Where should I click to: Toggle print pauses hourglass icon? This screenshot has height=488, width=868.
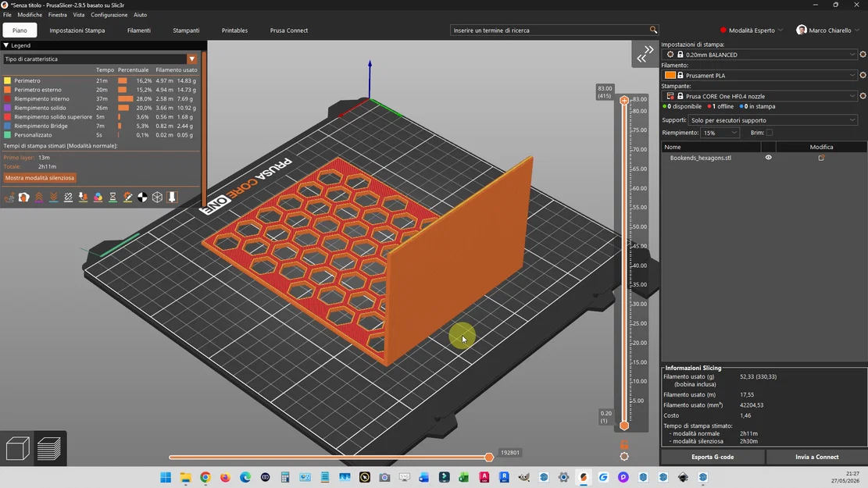[x=113, y=197]
